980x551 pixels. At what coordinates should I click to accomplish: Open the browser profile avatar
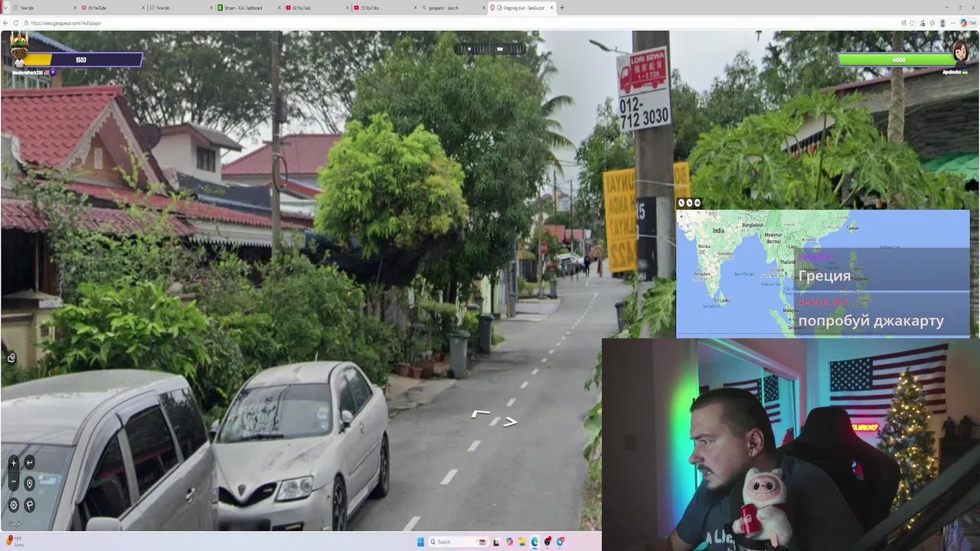tap(942, 23)
